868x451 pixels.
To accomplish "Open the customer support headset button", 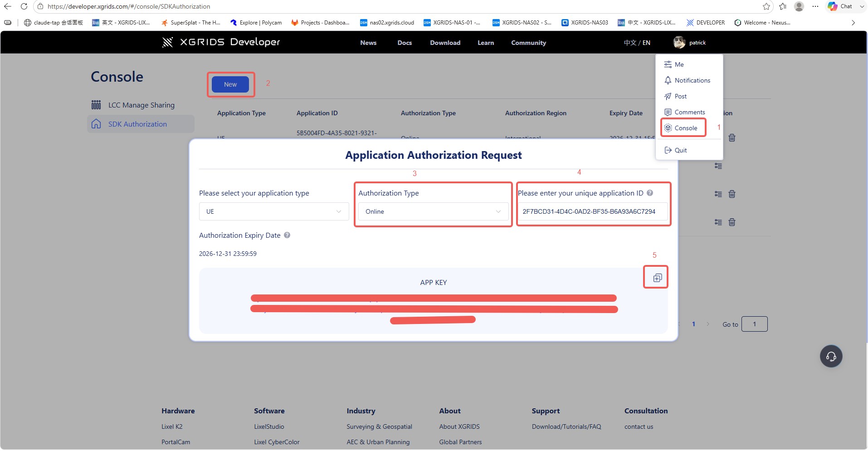I will tap(831, 356).
